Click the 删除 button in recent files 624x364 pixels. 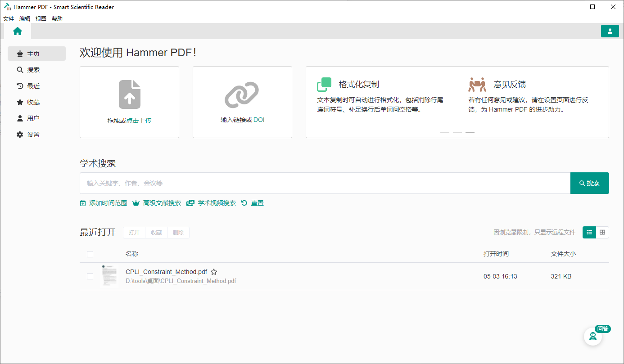click(178, 233)
